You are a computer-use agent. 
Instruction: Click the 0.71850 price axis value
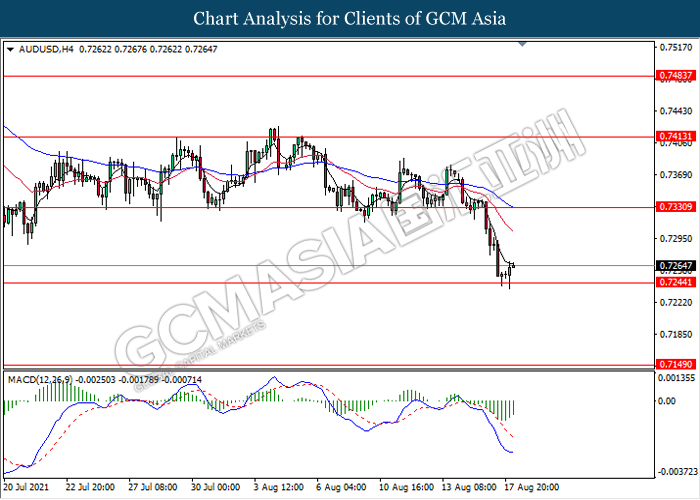pos(676,334)
